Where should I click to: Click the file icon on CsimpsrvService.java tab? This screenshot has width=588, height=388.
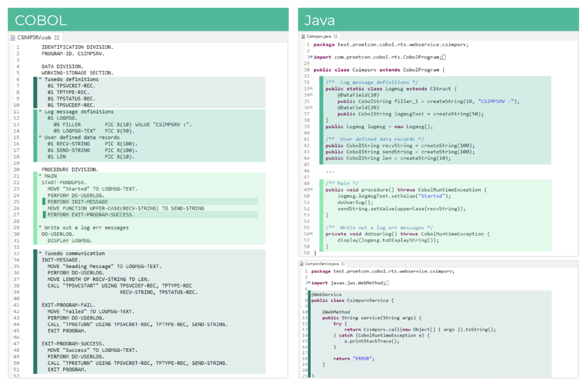(301, 264)
